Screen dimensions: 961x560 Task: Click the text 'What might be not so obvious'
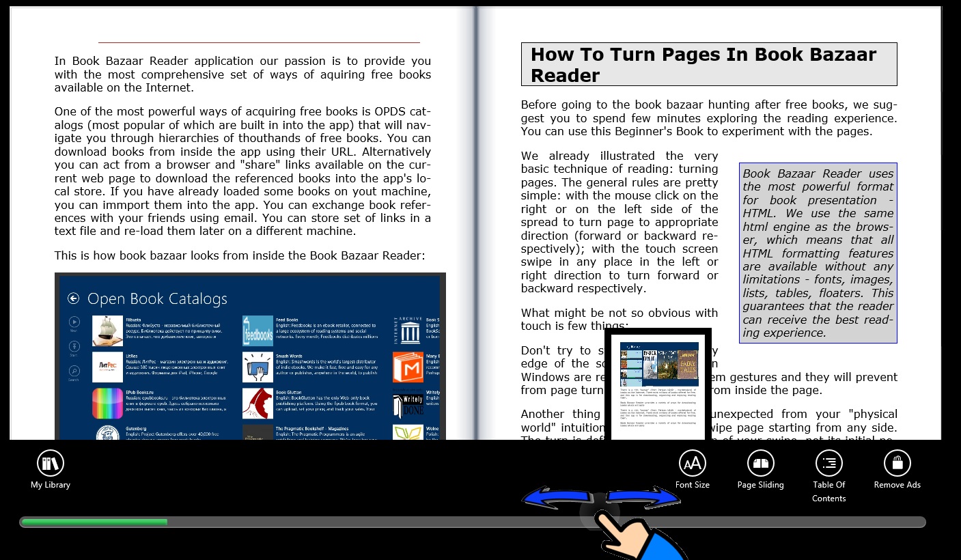[x=619, y=319]
